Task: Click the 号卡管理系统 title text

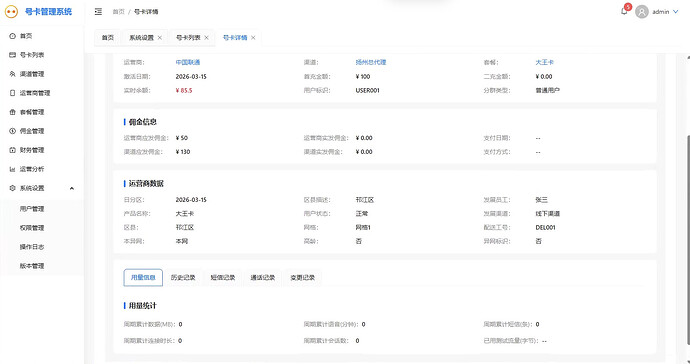Action: pyautogui.click(x=48, y=12)
